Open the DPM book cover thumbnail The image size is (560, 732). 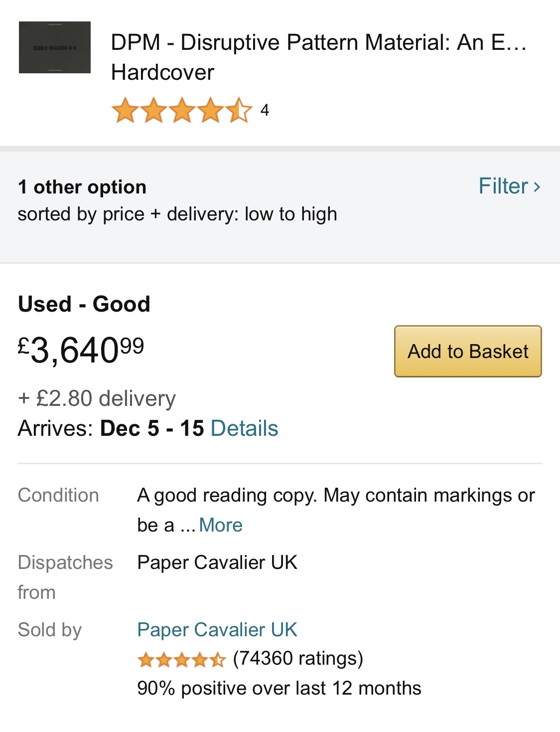coord(55,47)
